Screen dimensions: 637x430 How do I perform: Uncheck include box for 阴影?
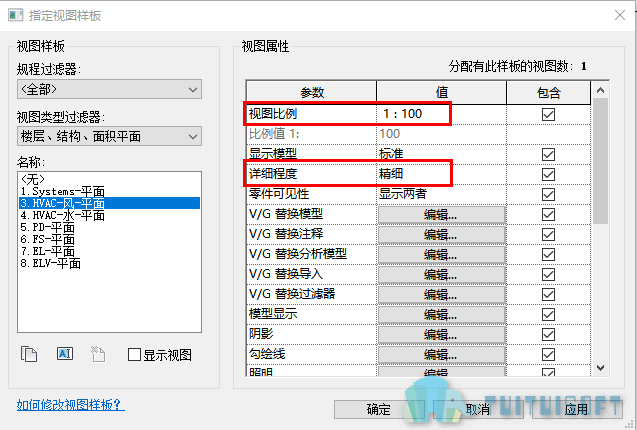pos(548,334)
